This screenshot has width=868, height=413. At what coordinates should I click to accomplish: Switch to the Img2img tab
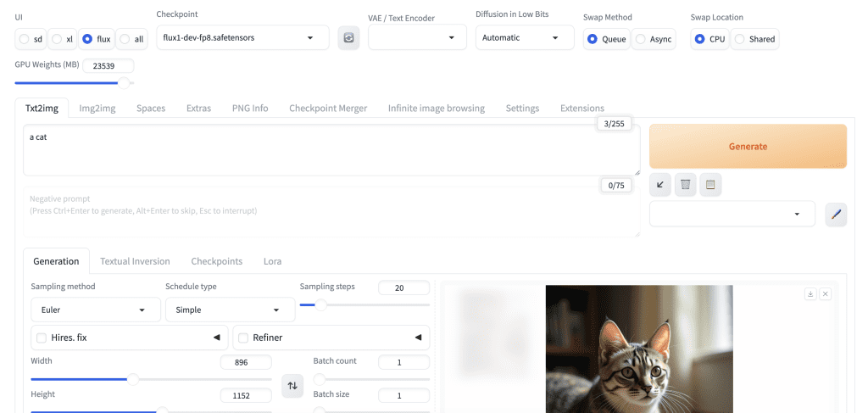[x=97, y=108]
